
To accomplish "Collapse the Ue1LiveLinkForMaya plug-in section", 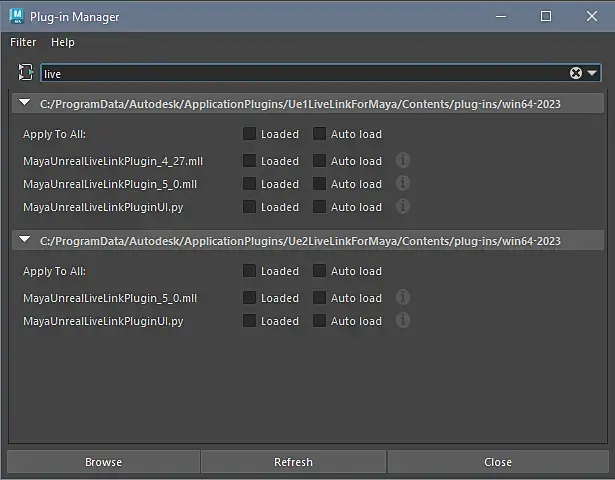I will pyautogui.click(x=25, y=103).
